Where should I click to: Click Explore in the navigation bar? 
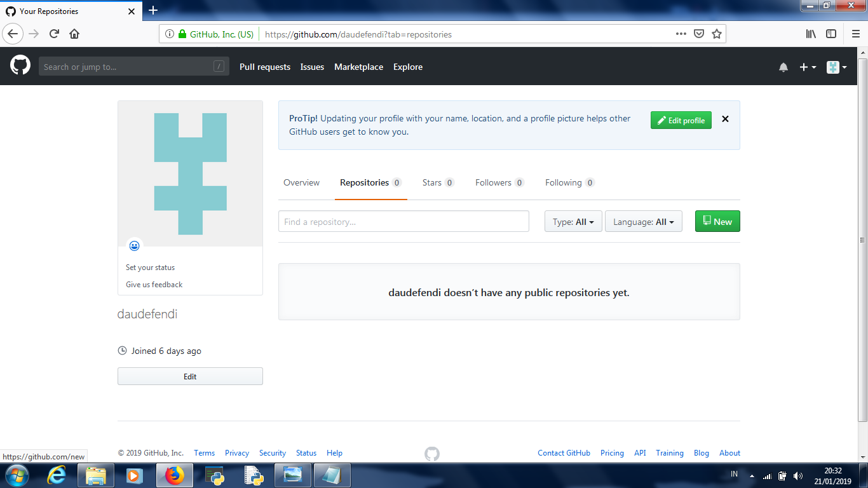407,67
